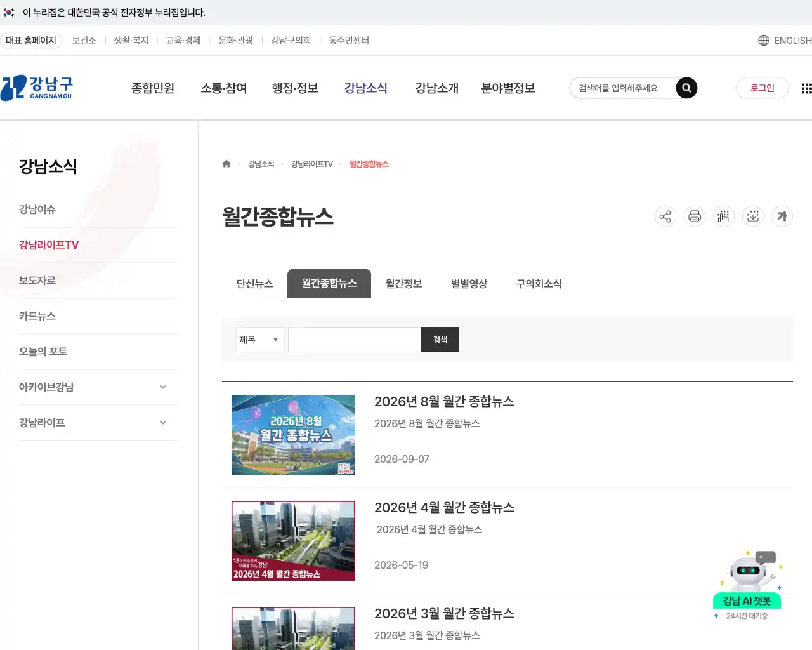Click the Gangnam-gu logo

(37, 88)
